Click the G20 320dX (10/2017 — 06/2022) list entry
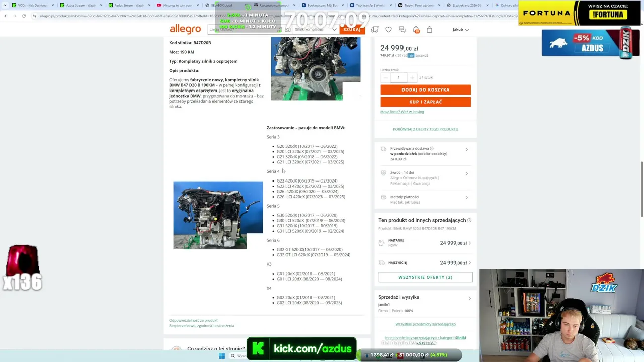The image size is (644, 362). tap(307, 146)
